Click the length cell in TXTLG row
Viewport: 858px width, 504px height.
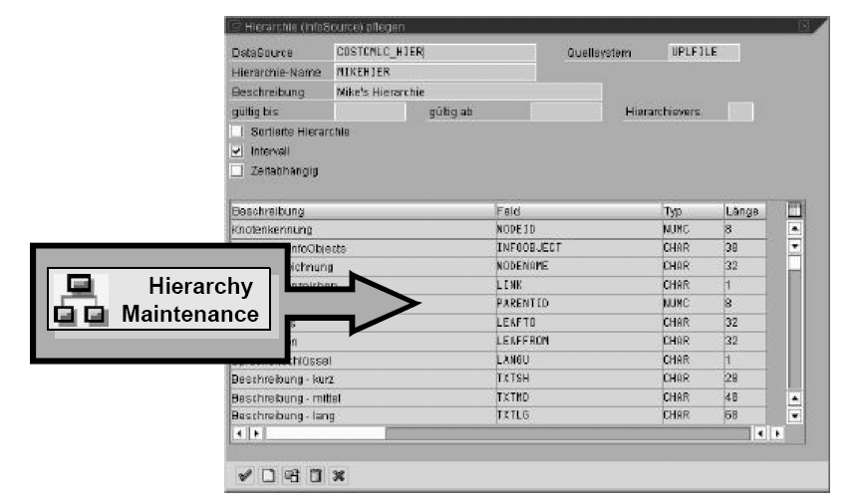(744, 415)
